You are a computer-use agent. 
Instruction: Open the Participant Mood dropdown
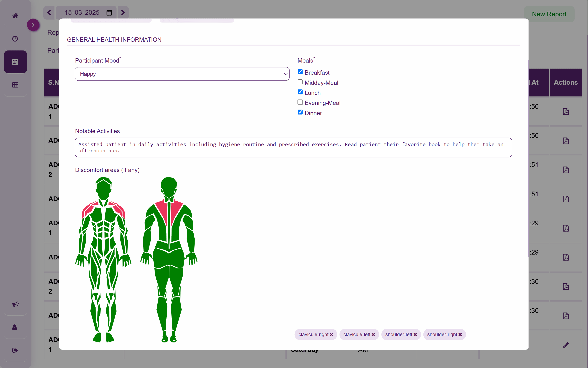(182, 74)
